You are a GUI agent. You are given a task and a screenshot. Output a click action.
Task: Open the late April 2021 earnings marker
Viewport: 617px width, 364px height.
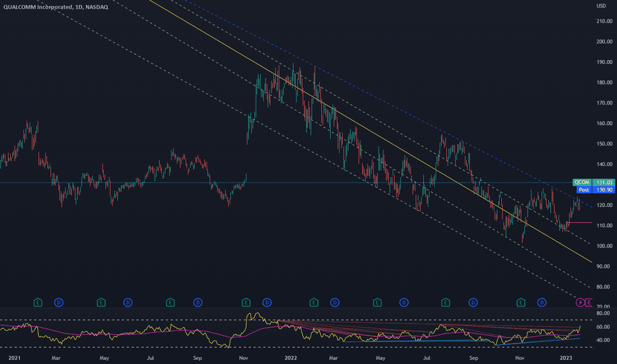click(101, 302)
